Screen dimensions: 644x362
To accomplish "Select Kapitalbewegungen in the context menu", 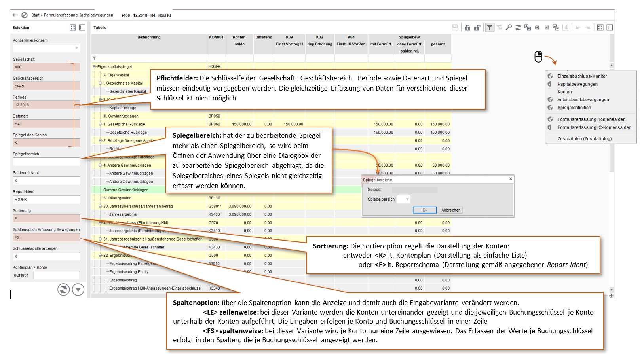I will click(x=578, y=84).
